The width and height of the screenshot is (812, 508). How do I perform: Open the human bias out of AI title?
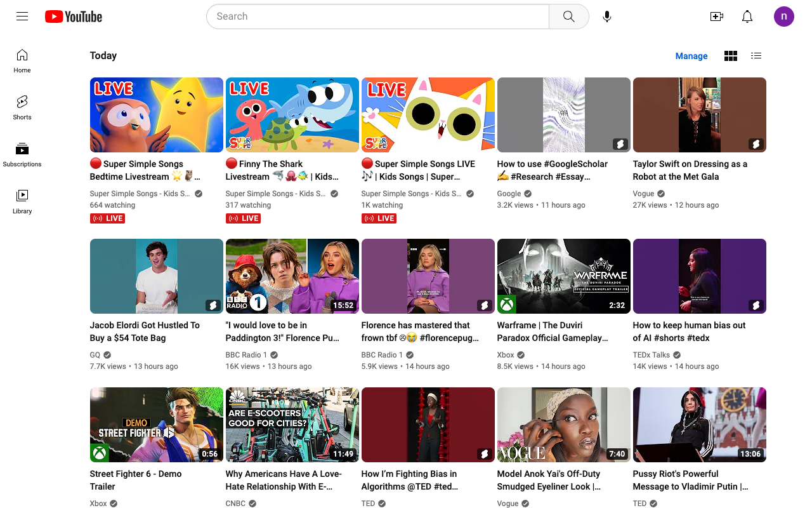click(690, 331)
